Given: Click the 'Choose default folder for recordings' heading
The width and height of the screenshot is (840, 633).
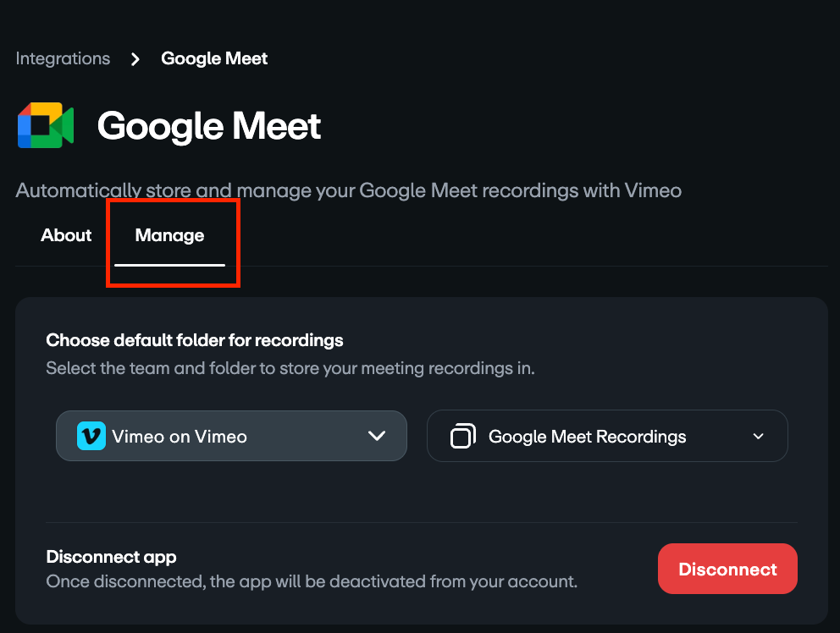Looking at the screenshot, I should [x=194, y=340].
